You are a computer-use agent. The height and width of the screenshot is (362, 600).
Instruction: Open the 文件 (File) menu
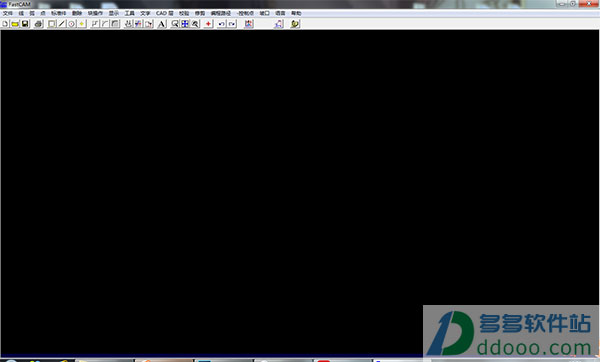point(8,13)
